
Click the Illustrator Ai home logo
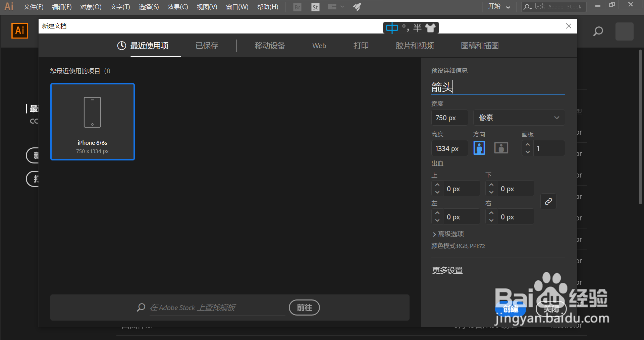(20, 31)
